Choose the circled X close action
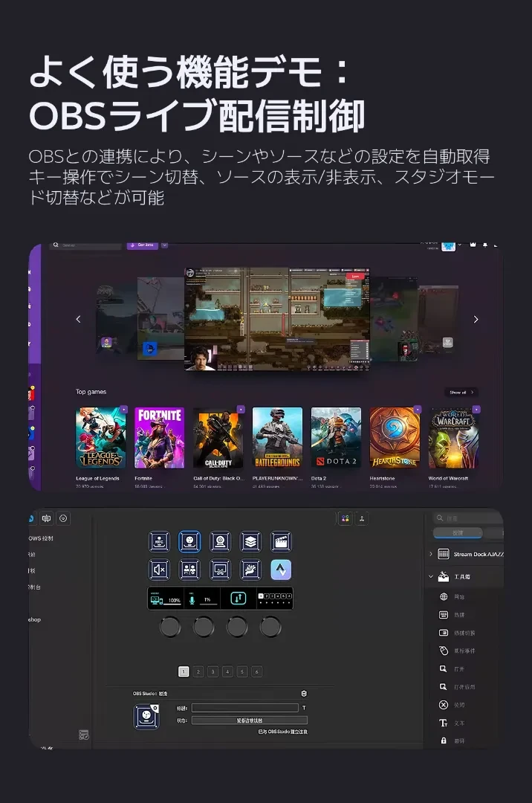532x803 pixels. point(444,705)
